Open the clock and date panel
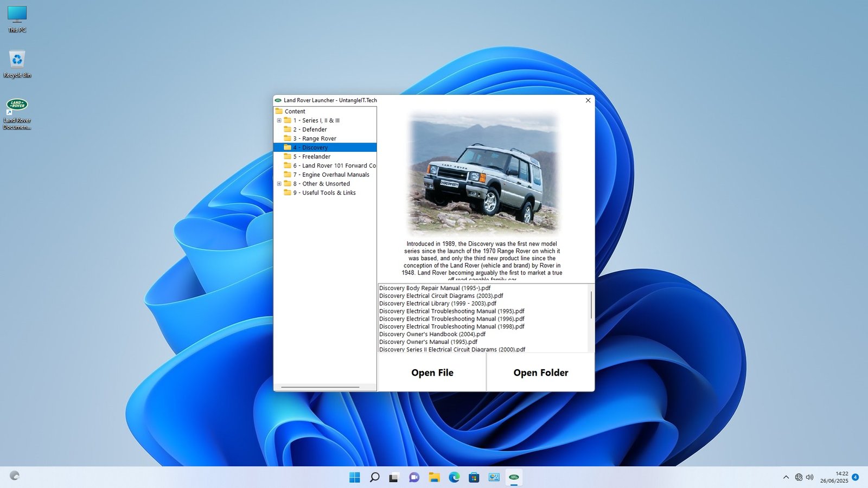The height and width of the screenshot is (488, 868). pos(834,477)
